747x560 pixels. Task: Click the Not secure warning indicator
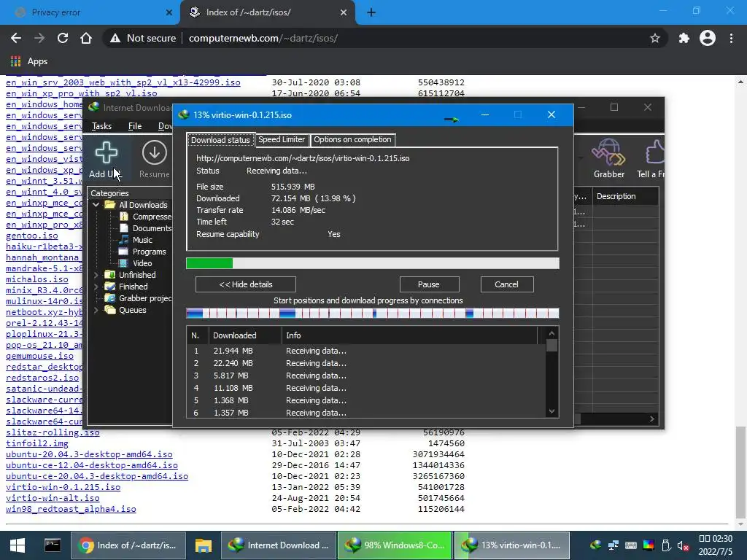143,38
